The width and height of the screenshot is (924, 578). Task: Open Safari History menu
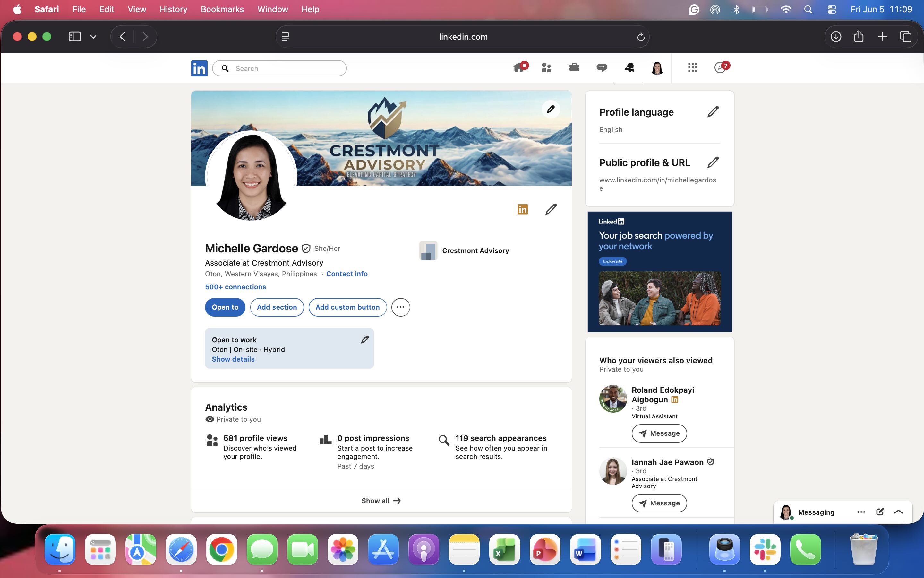point(173,9)
